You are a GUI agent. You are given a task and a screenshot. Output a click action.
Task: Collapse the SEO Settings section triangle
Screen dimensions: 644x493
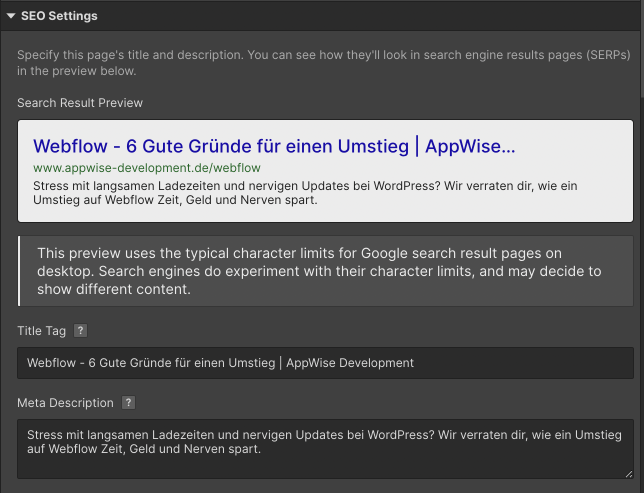coord(11,16)
